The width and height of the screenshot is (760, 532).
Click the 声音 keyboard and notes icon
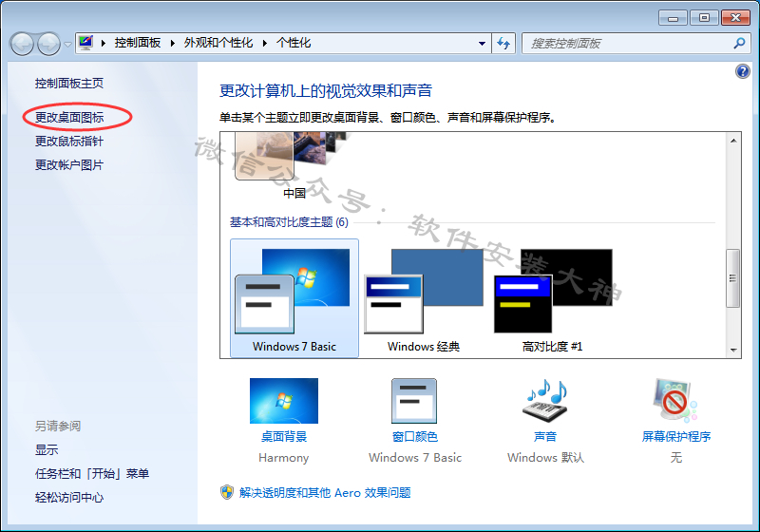click(545, 401)
